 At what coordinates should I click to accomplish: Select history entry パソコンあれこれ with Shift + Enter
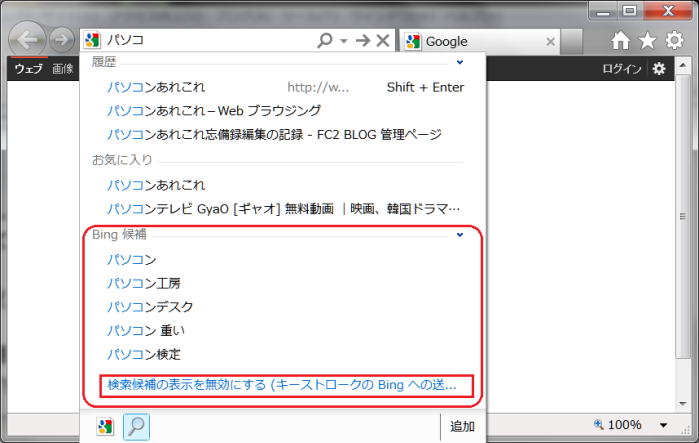[285, 87]
